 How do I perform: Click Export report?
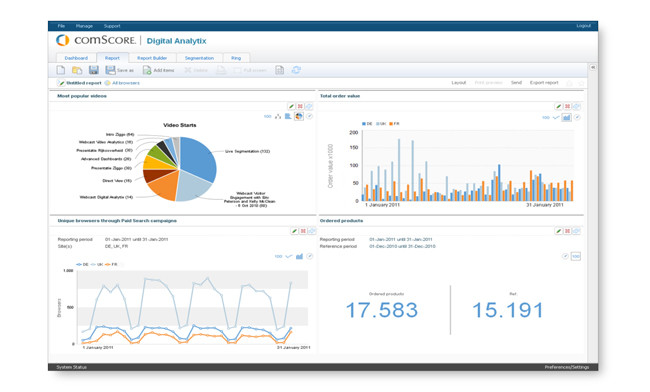(x=544, y=82)
